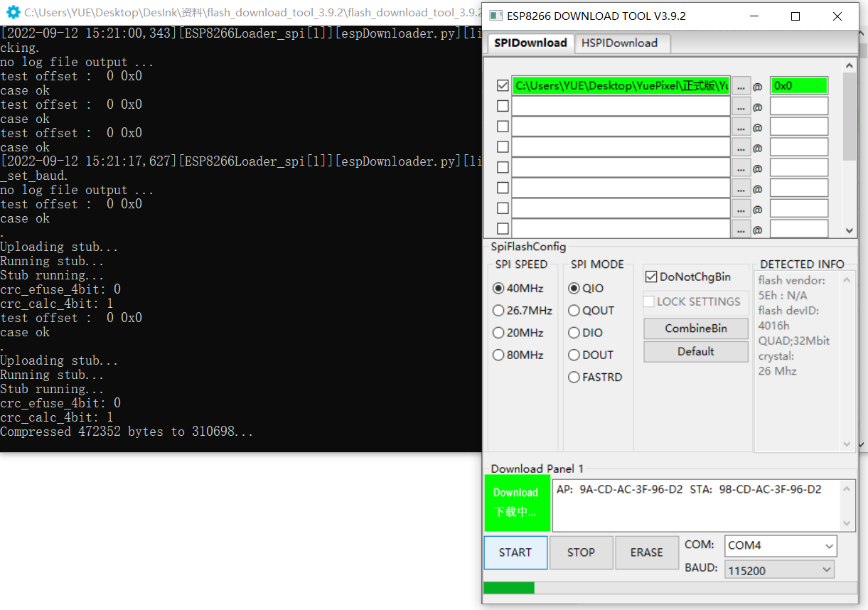Click the green Download status indicator
The image size is (868, 610).
[517, 502]
